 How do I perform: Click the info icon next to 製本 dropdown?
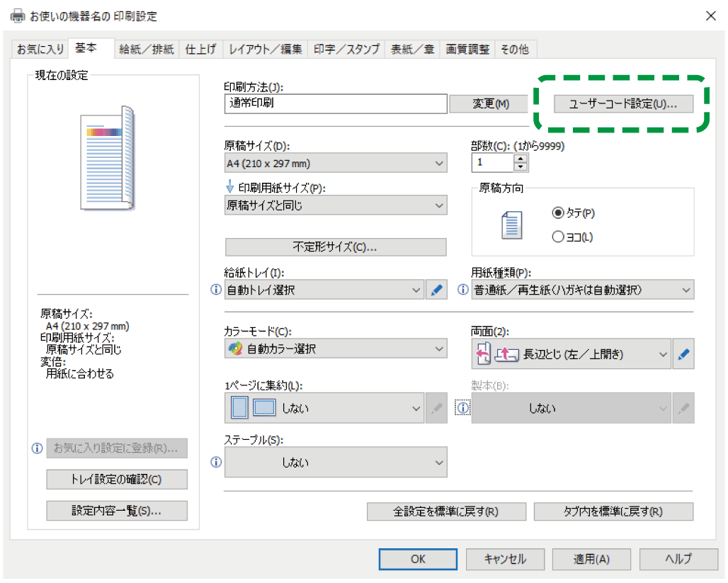463,408
